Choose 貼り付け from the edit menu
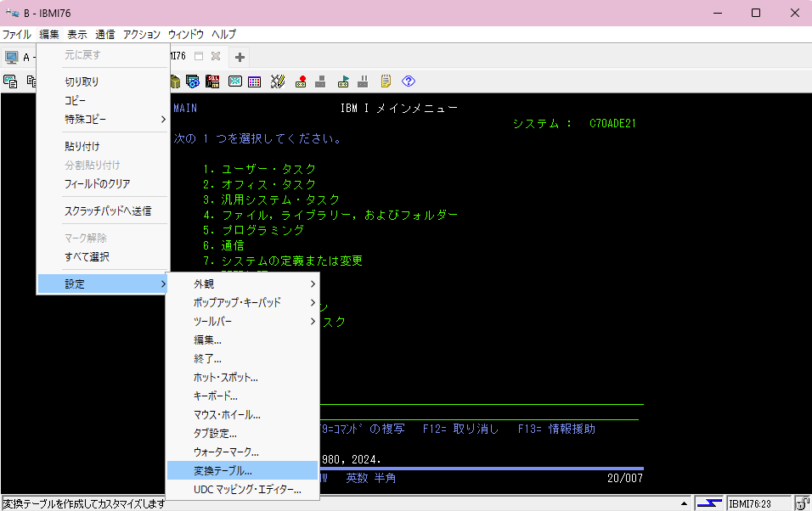Viewport: 812px width, 511px height. pos(104,147)
